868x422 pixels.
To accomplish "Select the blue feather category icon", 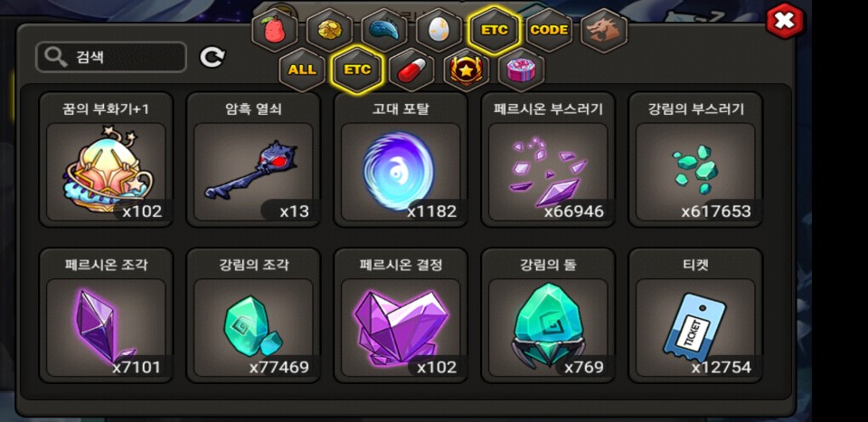I will [x=384, y=31].
